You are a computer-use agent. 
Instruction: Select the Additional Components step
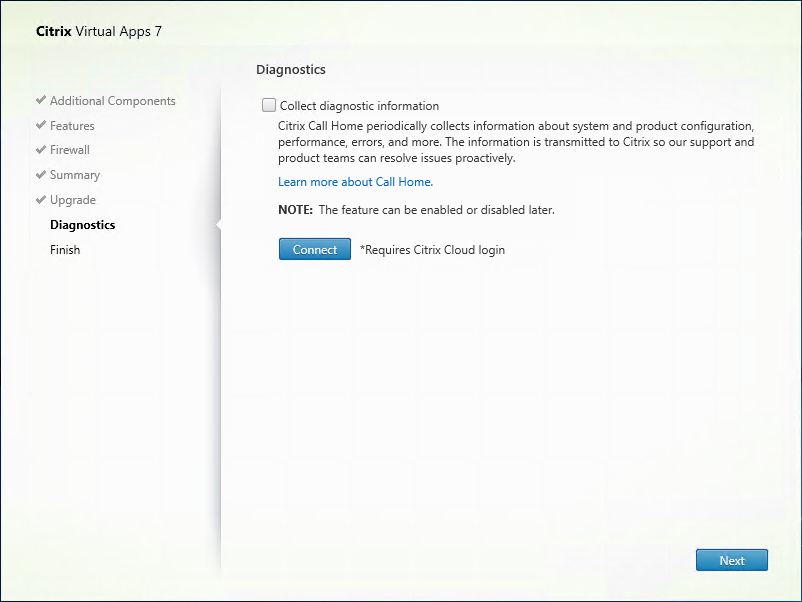pos(113,101)
